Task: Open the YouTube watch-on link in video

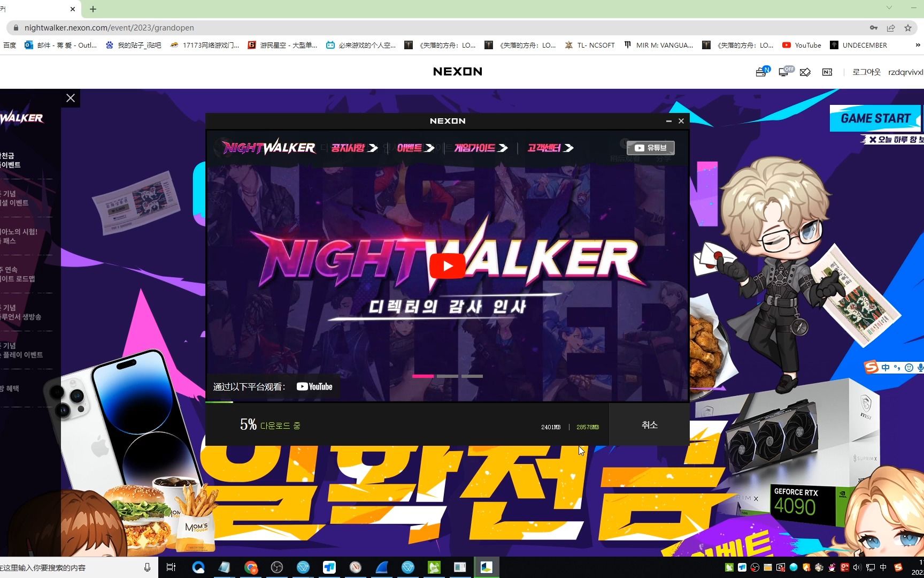Action: [x=314, y=386]
